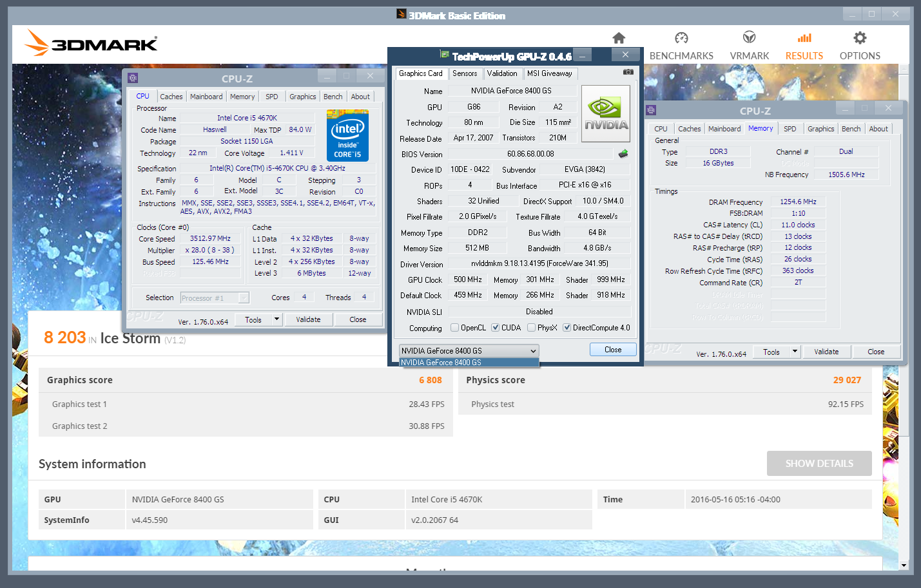Click Core Speed value 3512.97 MHz
The image size is (921, 588).
(x=210, y=238)
